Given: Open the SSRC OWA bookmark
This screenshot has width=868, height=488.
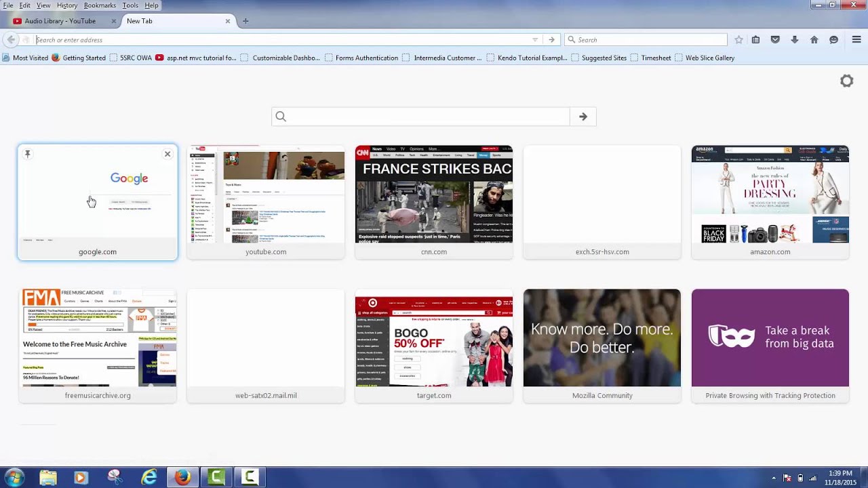Looking at the screenshot, I should click(x=130, y=58).
